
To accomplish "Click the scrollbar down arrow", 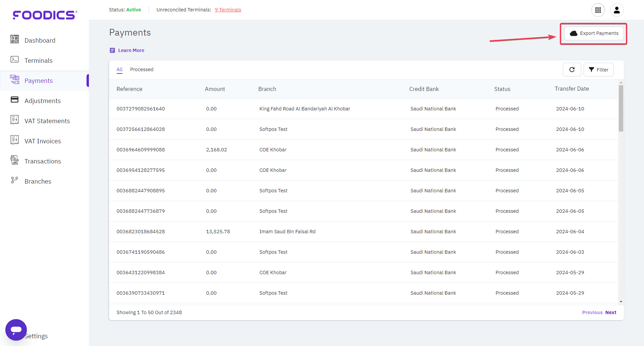I will 621,302.
